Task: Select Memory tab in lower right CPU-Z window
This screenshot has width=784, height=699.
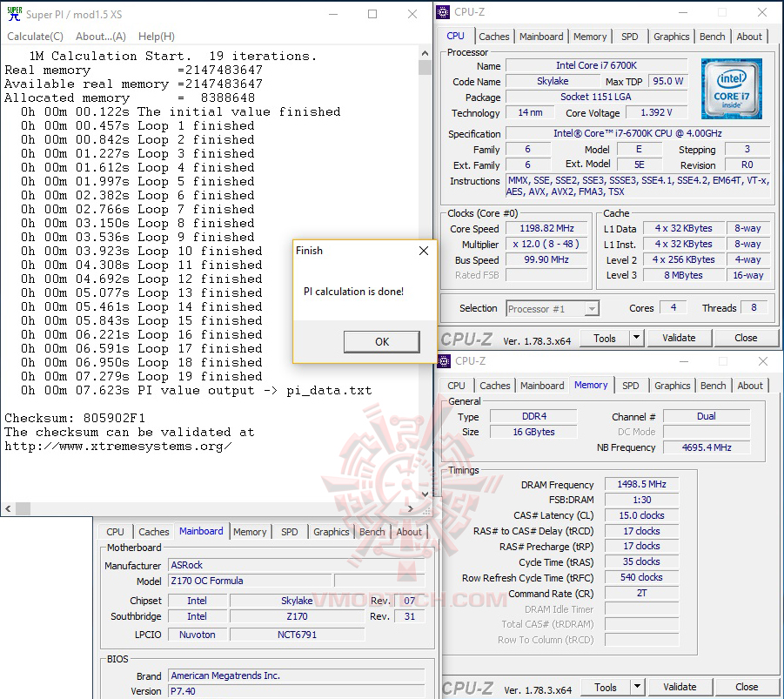Action: pos(591,385)
